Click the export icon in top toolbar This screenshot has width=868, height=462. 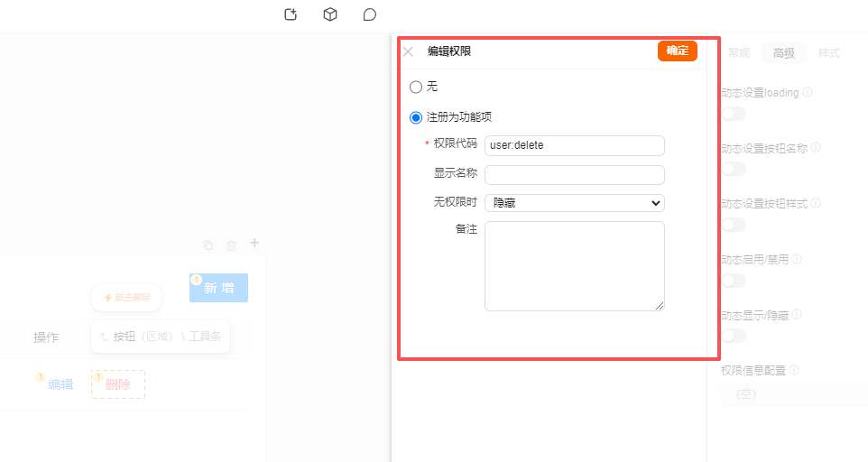[x=291, y=14]
